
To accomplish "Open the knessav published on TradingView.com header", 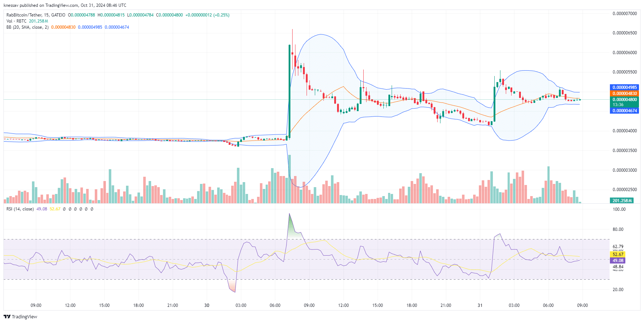I will (65, 5).
